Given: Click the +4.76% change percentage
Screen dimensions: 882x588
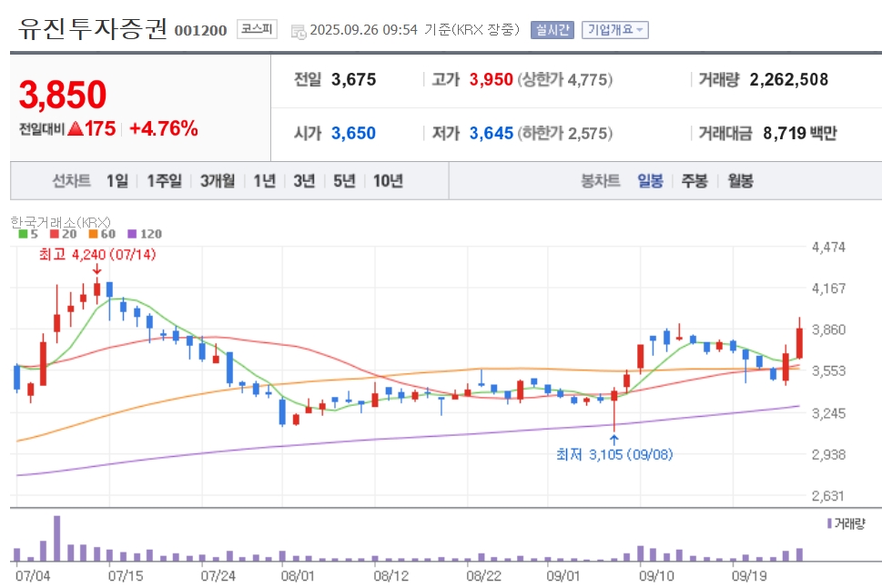Looking at the screenshot, I should point(164,129).
